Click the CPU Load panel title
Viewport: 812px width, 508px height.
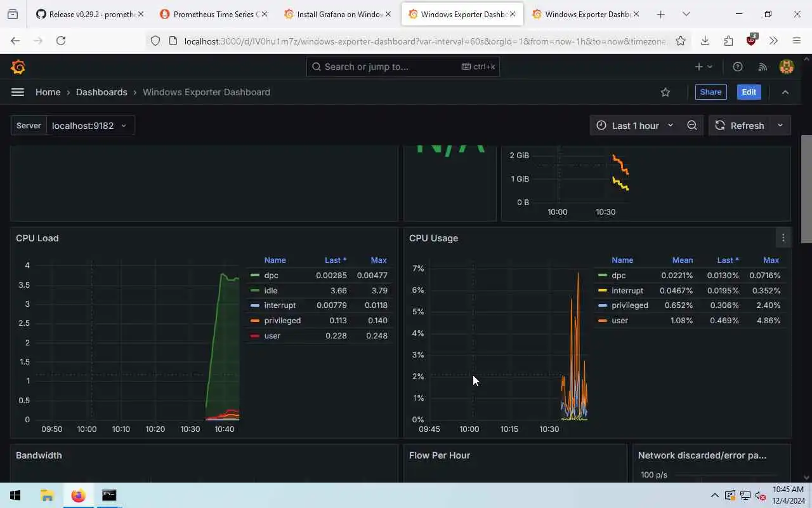point(37,238)
